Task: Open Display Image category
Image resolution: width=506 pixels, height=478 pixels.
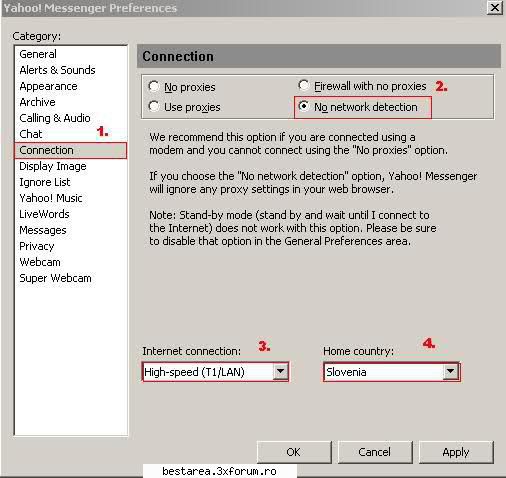Action: click(x=71, y=166)
